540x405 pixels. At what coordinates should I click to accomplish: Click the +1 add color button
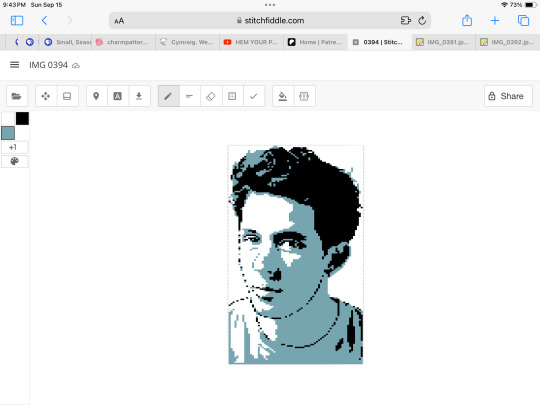click(x=14, y=147)
